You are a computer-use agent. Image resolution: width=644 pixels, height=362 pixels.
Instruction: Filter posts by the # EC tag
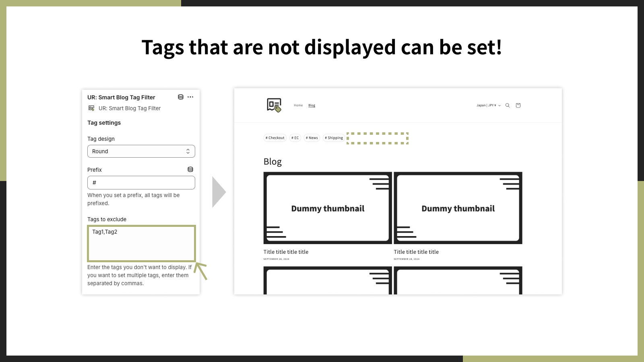295,138
